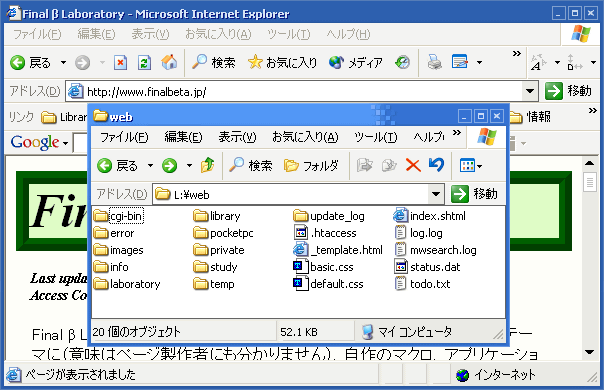604x390 pixels.
Task: Select the private folder
Action: click(x=219, y=250)
